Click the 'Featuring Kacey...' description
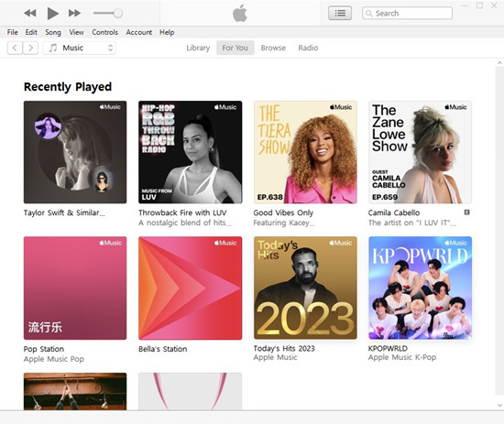The width and height of the screenshot is (504, 424). click(x=284, y=223)
